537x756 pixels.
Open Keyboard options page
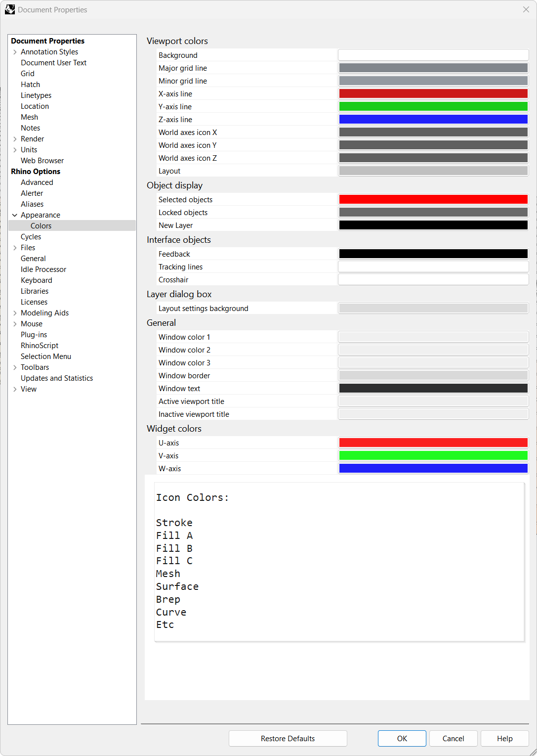coord(36,280)
